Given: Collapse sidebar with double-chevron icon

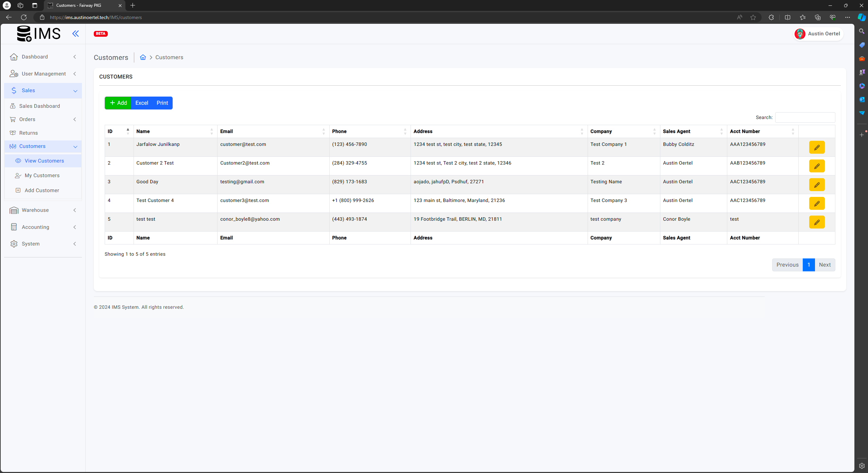Looking at the screenshot, I should [x=75, y=33].
